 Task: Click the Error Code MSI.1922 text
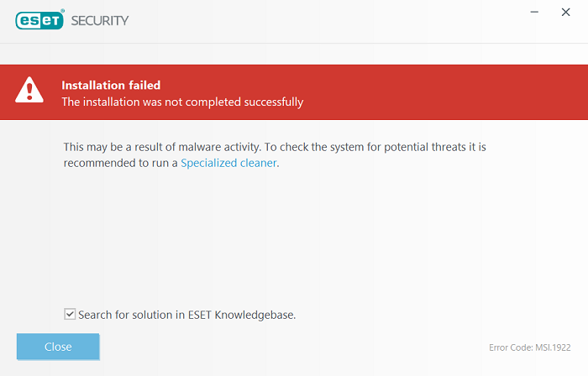pyautogui.click(x=530, y=347)
